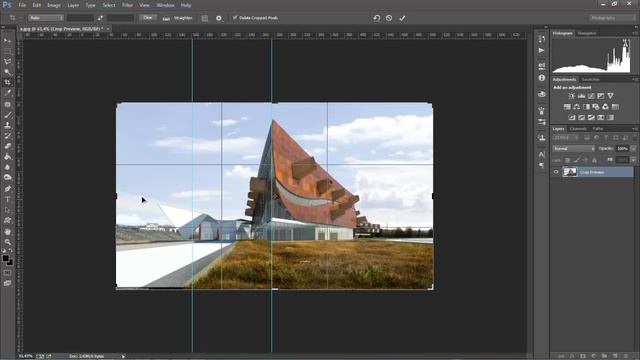This screenshot has width=640, height=360.
Task: Open the crop overlay options grid icon
Action: tap(204, 18)
